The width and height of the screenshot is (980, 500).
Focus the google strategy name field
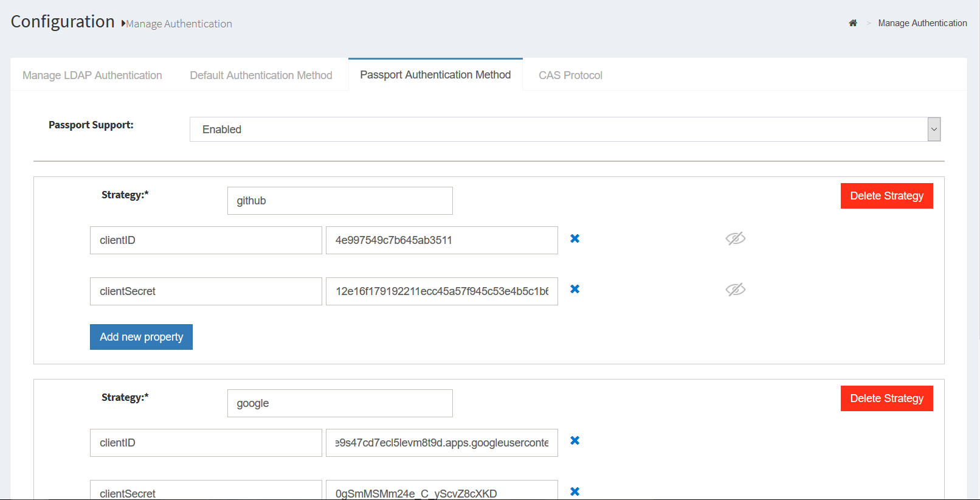(340, 403)
